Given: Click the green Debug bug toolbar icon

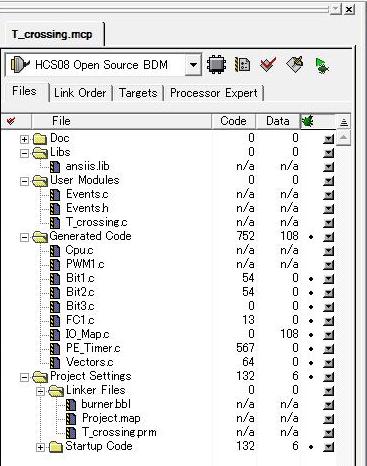Looking at the screenshot, I should [321, 65].
